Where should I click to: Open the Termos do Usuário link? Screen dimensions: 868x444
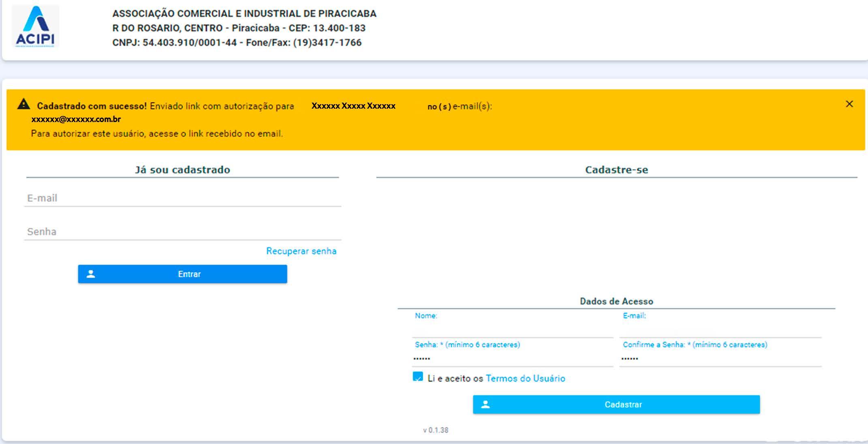tap(525, 378)
